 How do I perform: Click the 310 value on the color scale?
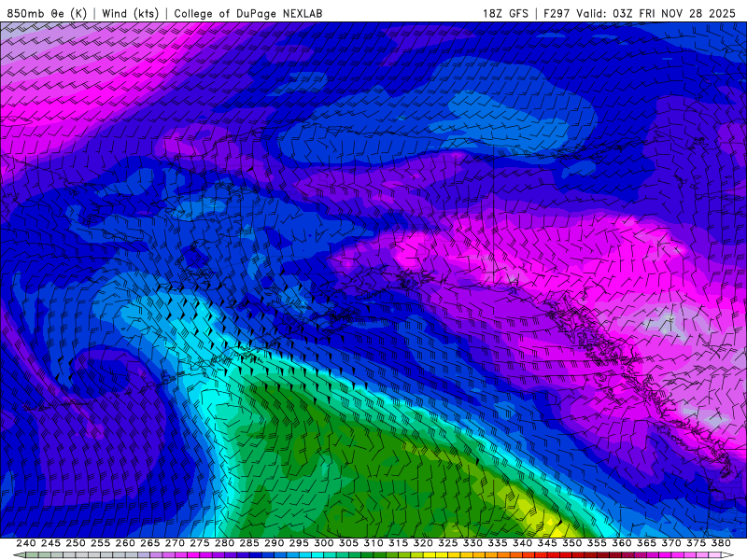(373, 543)
